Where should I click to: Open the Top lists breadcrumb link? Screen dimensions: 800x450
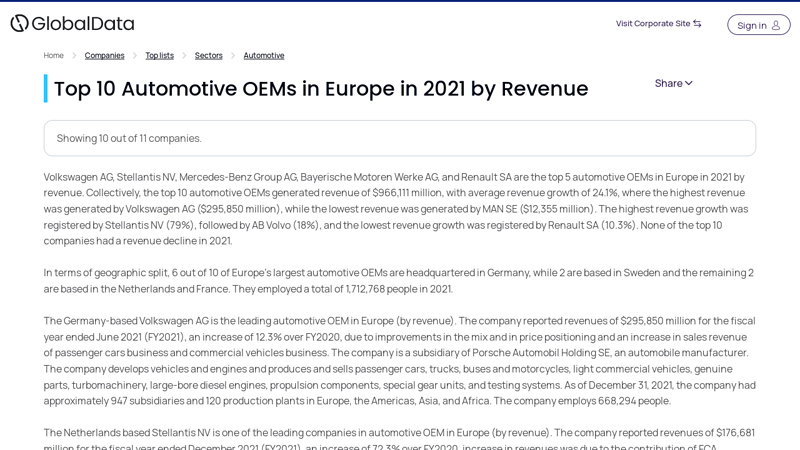[160, 55]
